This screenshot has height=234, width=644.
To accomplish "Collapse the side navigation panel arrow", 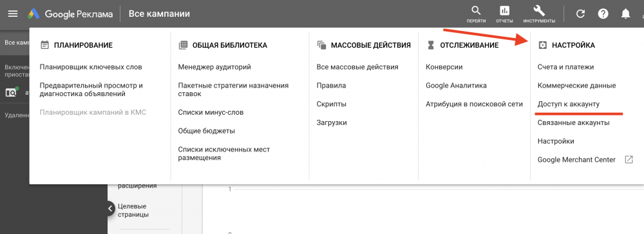I will pyautogui.click(x=109, y=208).
